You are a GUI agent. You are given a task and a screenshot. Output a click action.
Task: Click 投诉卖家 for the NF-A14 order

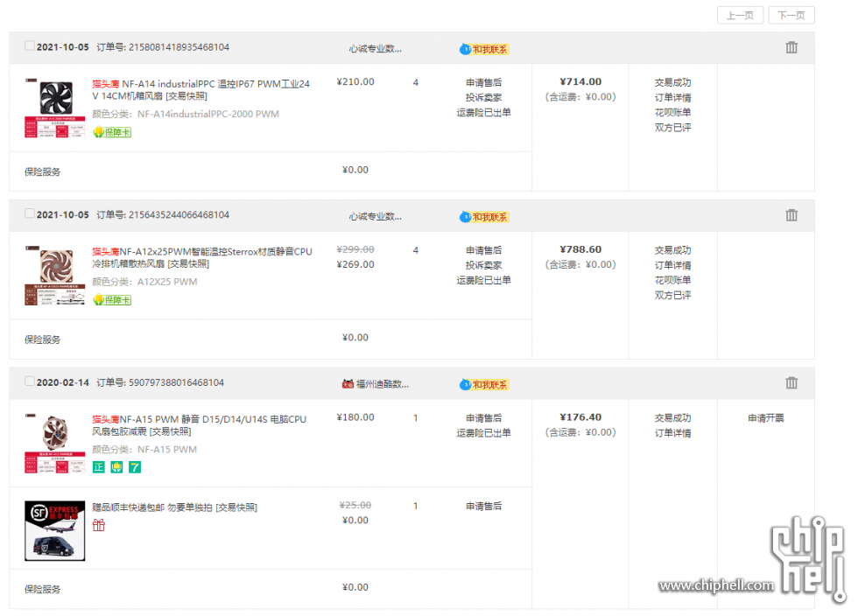(x=483, y=97)
